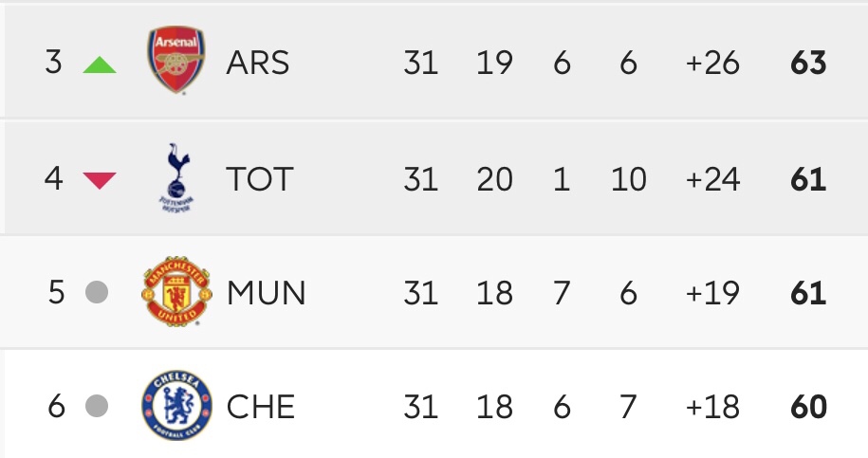This screenshot has width=868, height=458.
Task: Click Arsenal's +26 goal difference
Action: (712, 63)
